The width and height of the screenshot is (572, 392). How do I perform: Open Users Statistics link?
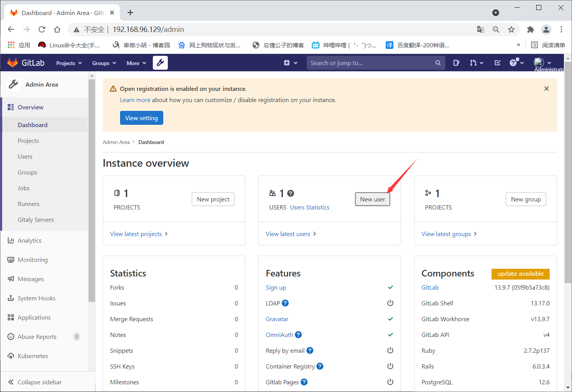(309, 207)
